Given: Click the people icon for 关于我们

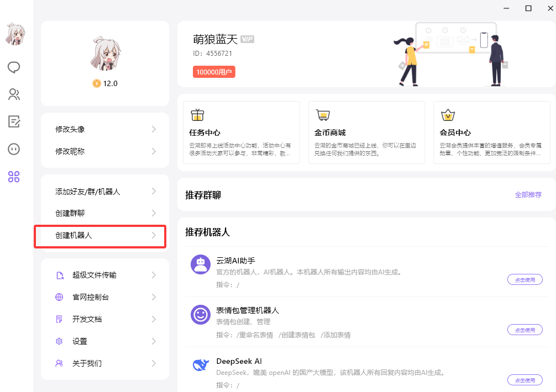Looking at the screenshot, I should pos(59,363).
